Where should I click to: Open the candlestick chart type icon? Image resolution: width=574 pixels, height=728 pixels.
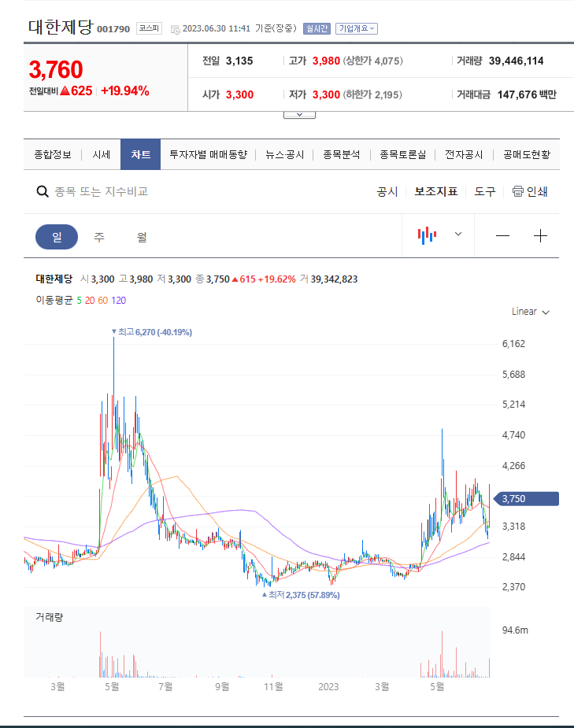coord(427,235)
